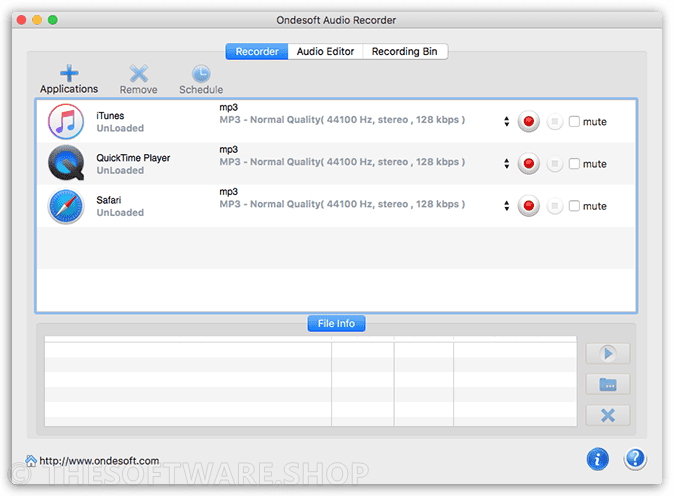
Task: Select the QuickTime Player name label
Action: (x=133, y=158)
